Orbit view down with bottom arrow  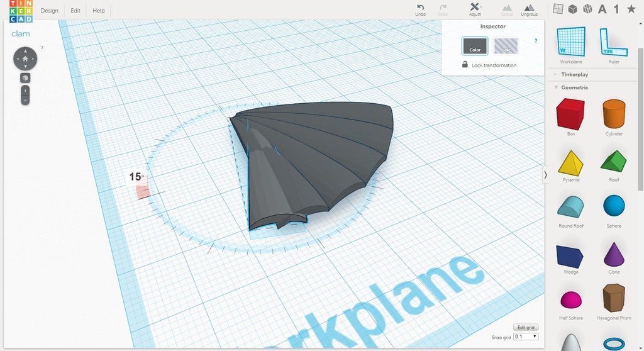click(x=25, y=67)
